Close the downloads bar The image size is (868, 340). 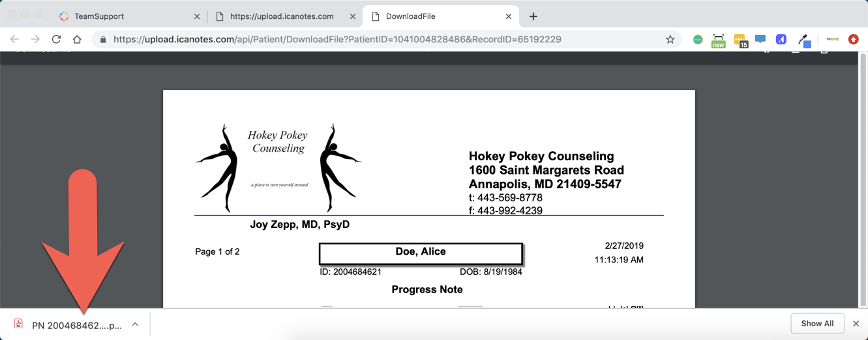856,324
